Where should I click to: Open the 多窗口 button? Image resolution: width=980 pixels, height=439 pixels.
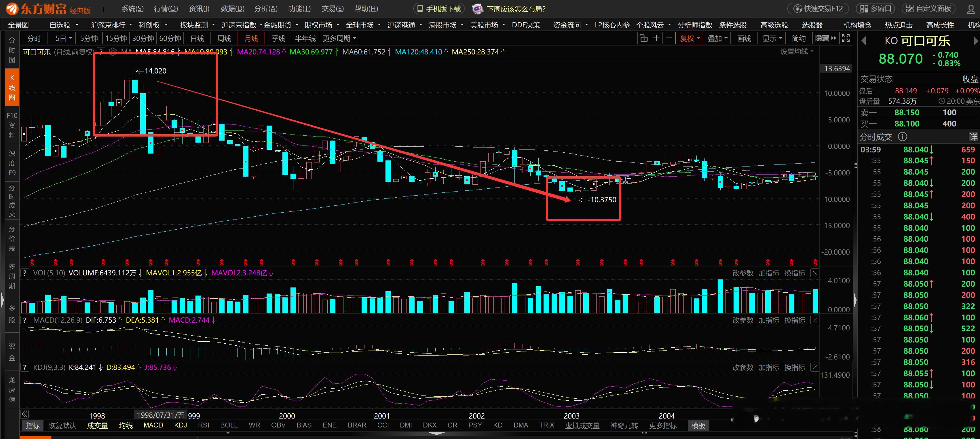[x=875, y=9]
